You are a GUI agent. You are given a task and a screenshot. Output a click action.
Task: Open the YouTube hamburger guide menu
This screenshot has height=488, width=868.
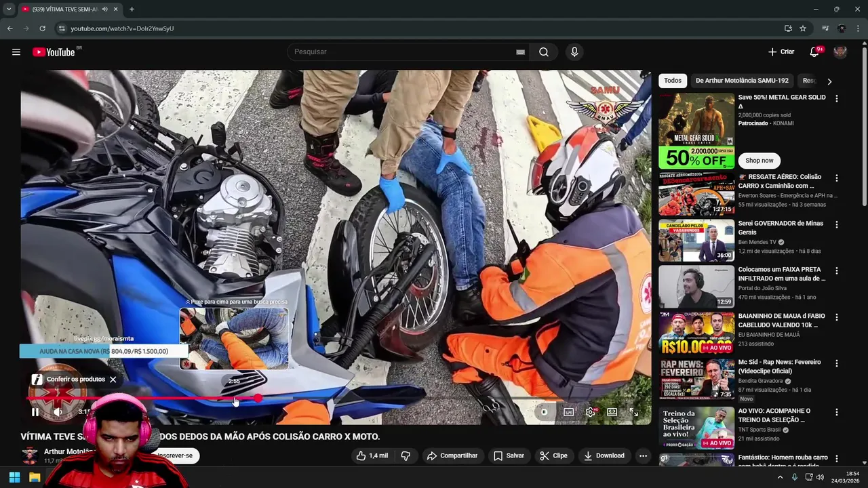click(x=16, y=52)
